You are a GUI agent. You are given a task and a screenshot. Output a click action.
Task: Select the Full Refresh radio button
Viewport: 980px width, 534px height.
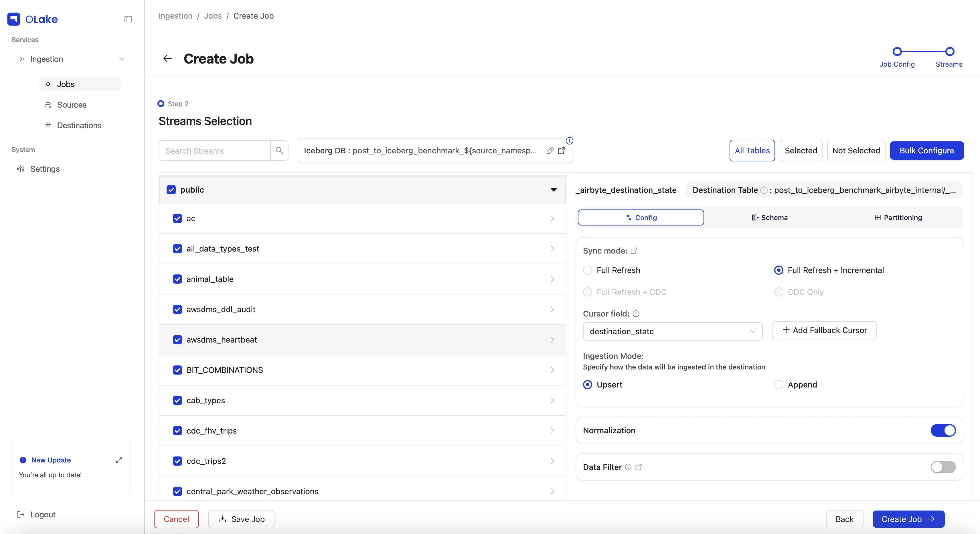(588, 270)
